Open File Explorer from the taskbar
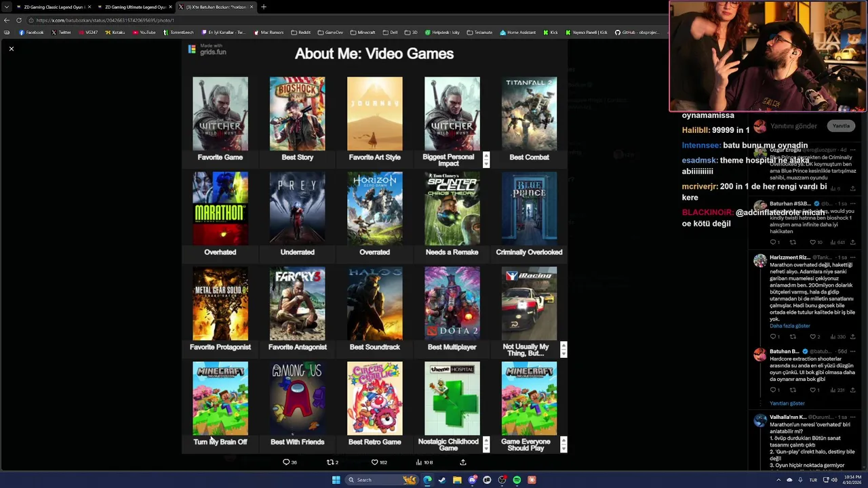 click(457, 480)
